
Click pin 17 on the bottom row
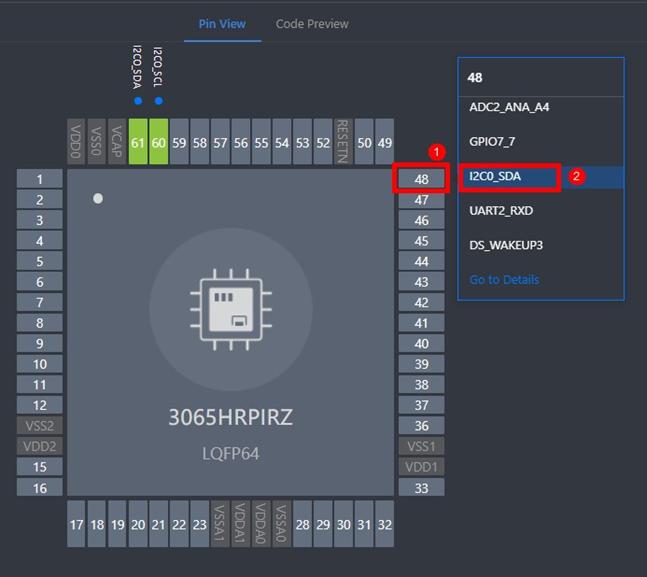coord(76,524)
